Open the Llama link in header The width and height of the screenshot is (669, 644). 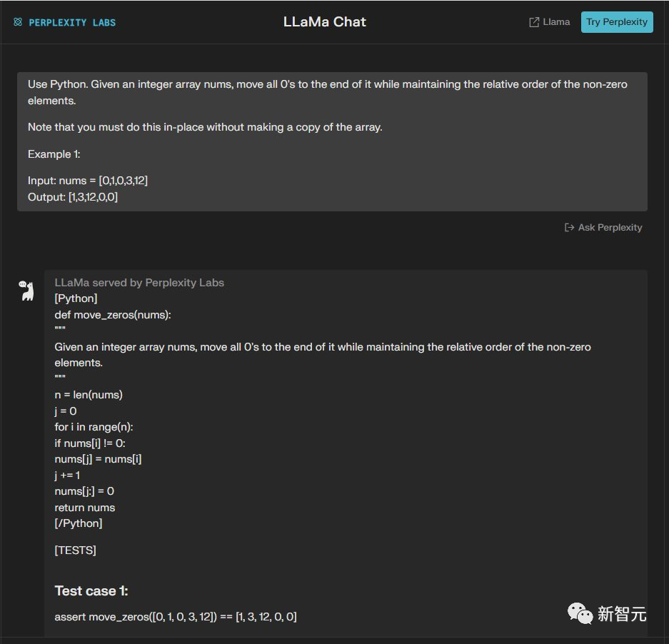point(550,22)
